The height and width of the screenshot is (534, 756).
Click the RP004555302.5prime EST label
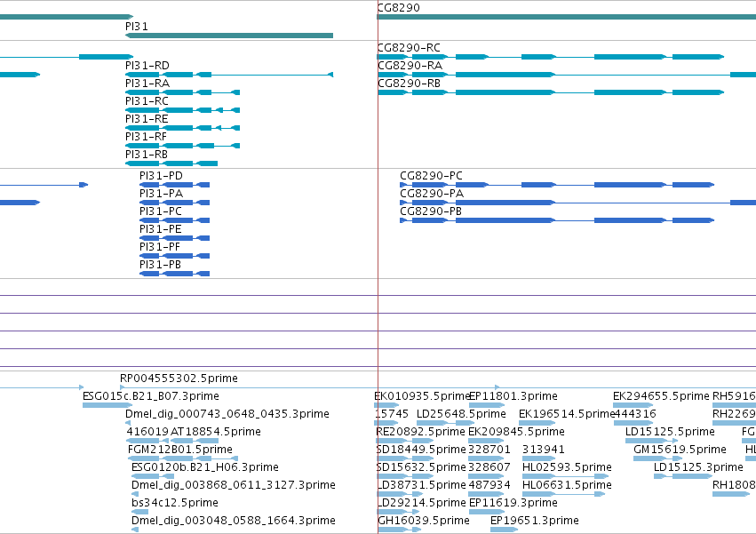[x=179, y=379]
